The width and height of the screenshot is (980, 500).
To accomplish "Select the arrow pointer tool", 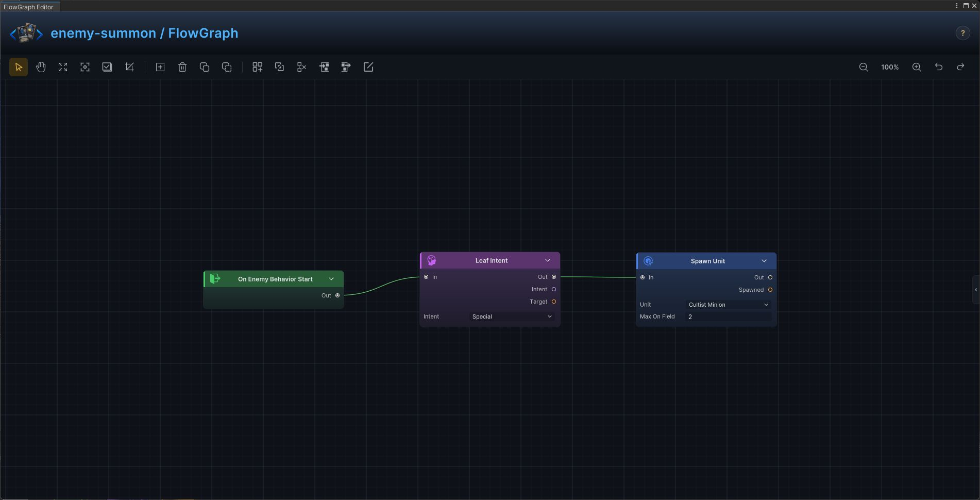I will [19, 67].
